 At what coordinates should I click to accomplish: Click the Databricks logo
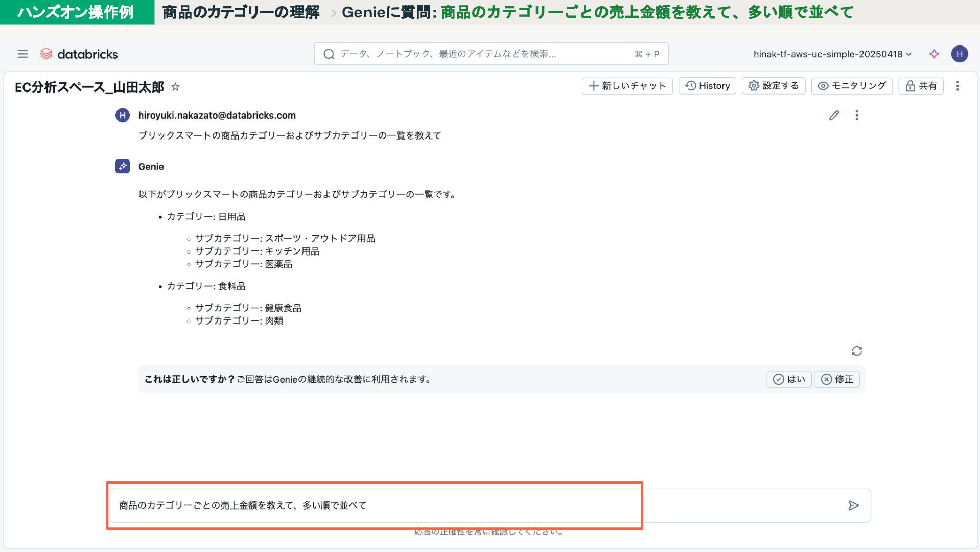[x=79, y=54]
